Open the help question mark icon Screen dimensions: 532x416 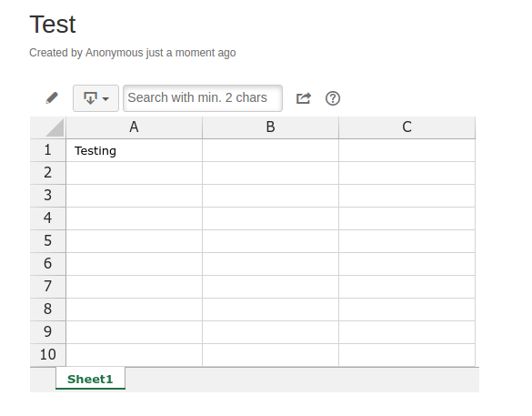[x=333, y=98]
